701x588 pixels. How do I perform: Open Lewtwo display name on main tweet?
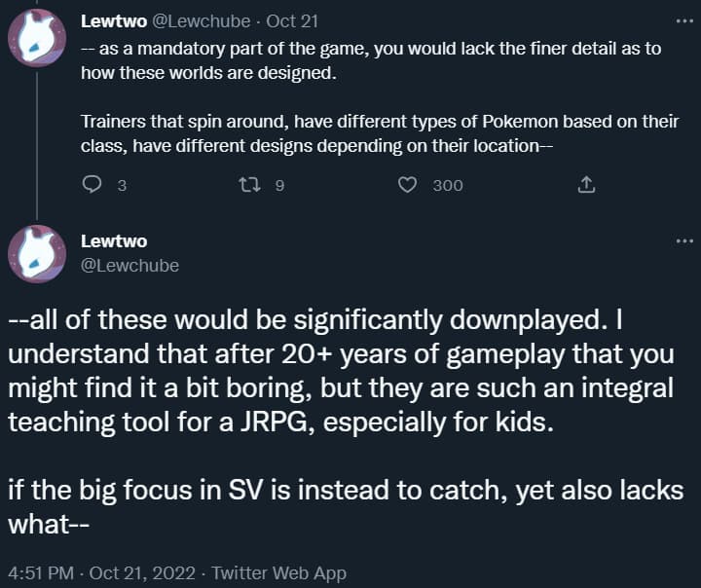[x=114, y=241]
